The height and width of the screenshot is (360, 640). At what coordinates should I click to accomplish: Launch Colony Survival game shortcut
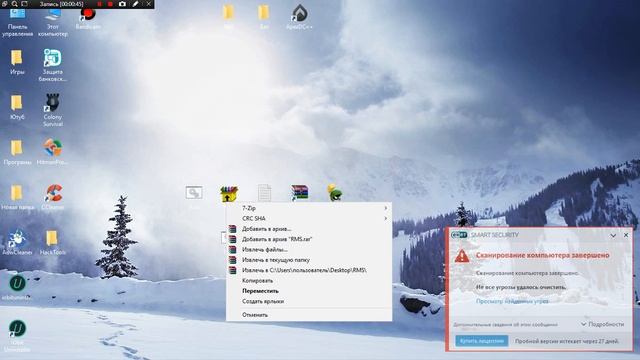coord(53,110)
